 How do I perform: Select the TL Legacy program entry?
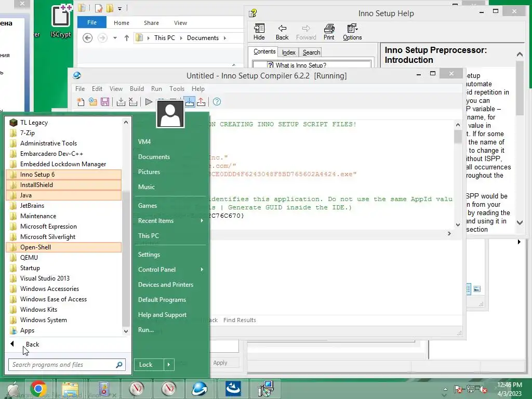64,123
